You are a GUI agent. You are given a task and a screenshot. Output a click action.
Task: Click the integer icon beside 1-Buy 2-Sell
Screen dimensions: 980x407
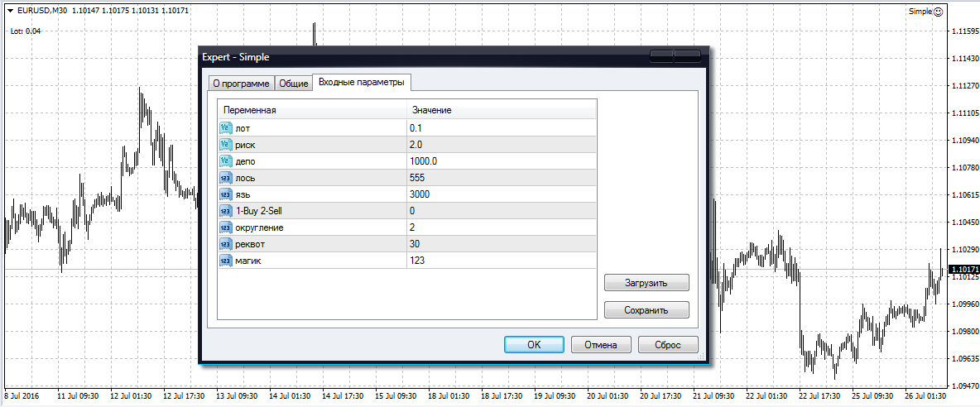pyautogui.click(x=226, y=211)
